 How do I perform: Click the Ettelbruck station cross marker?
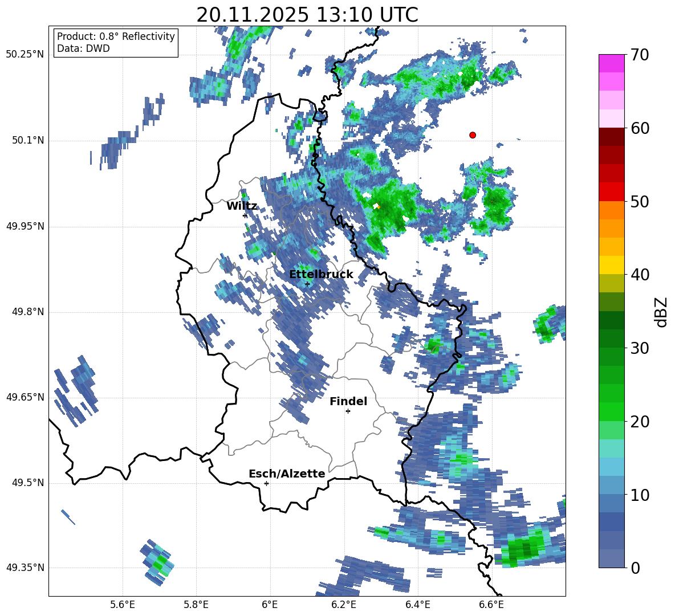(307, 284)
